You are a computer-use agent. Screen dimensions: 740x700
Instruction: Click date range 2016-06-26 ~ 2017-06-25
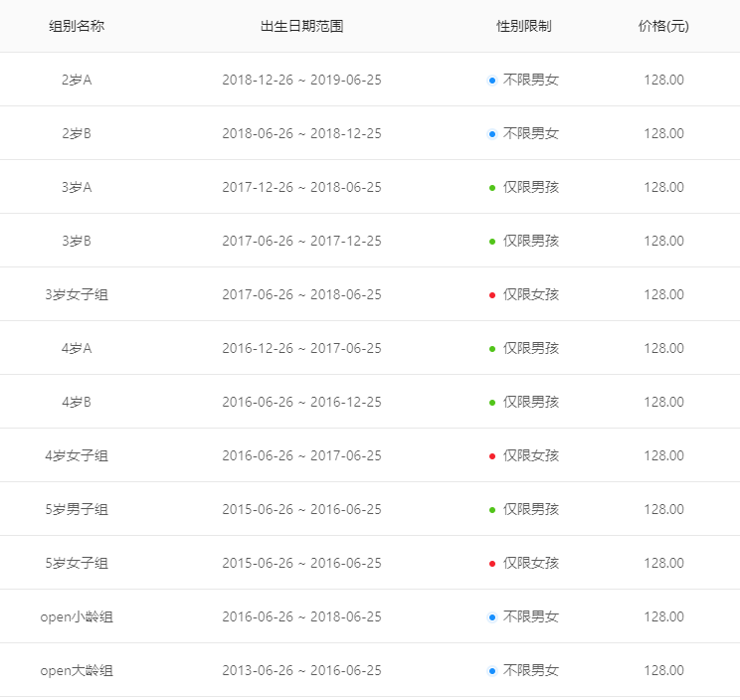pos(302,456)
